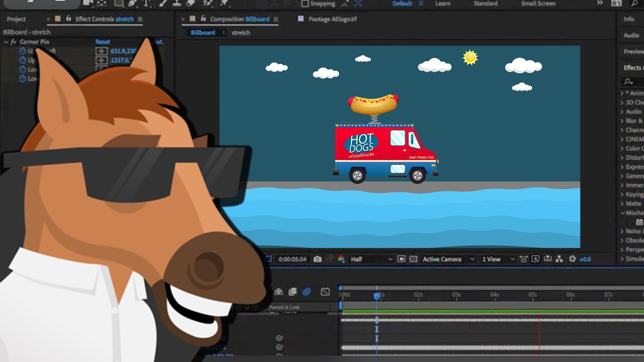Open workspace overflow double-chevron menu
This screenshot has height=362, width=644.
pyautogui.click(x=600, y=3)
